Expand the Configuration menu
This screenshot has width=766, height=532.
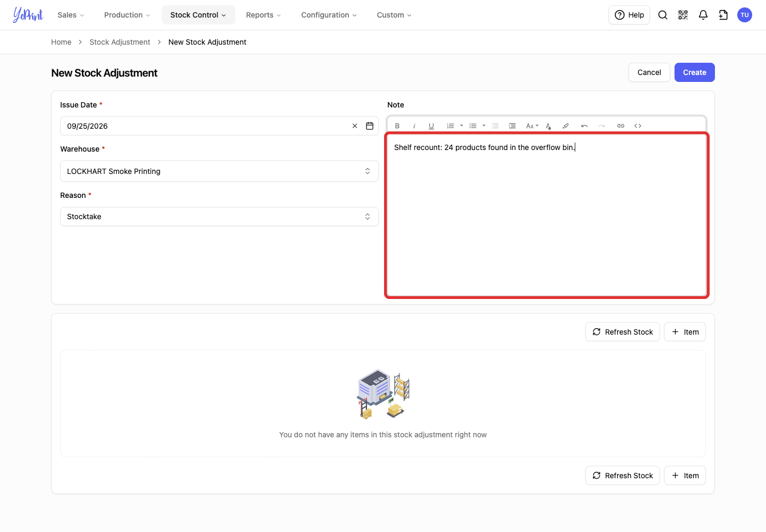pos(329,15)
